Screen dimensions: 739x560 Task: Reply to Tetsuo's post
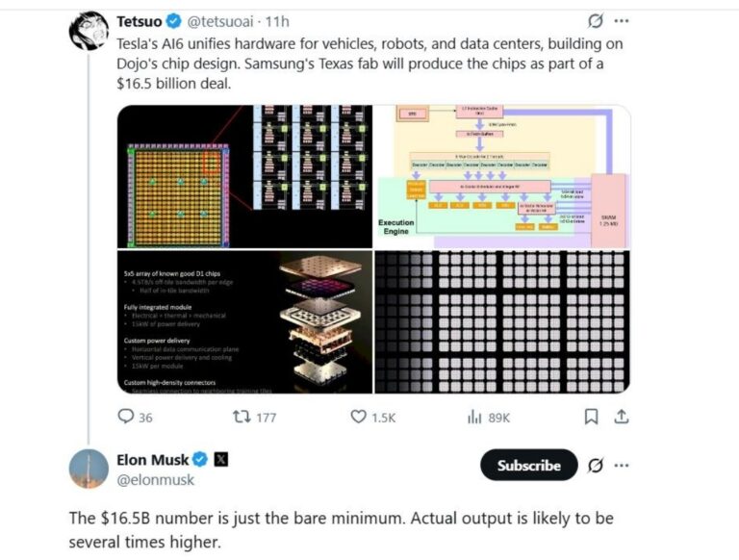click(126, 417)
